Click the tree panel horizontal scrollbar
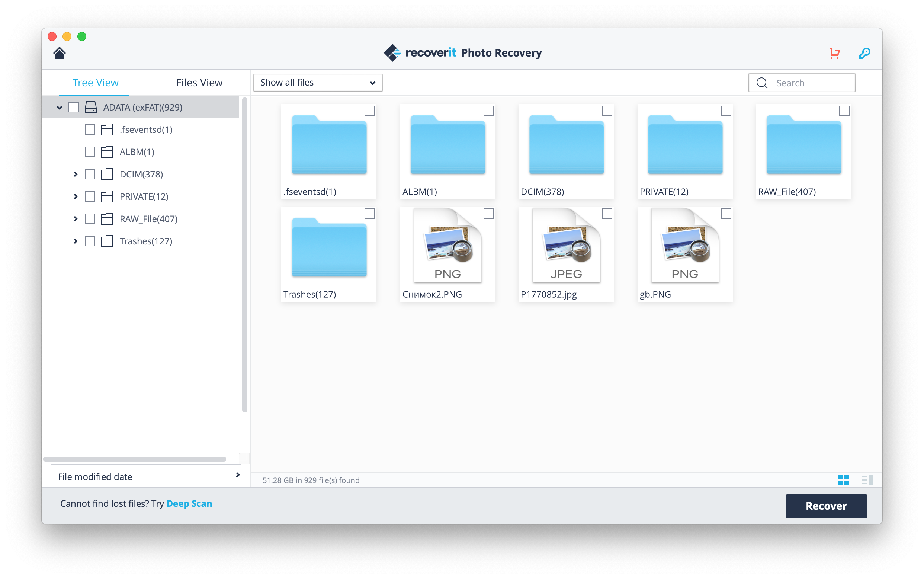Viewport: 924px width, 579px height. [134, 459]
